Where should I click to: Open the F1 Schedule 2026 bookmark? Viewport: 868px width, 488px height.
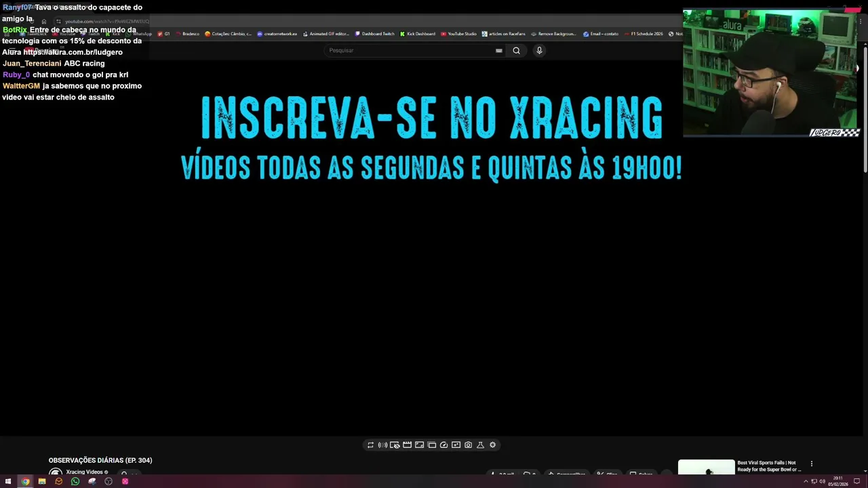pyautogui.click(x=644, y=34)
